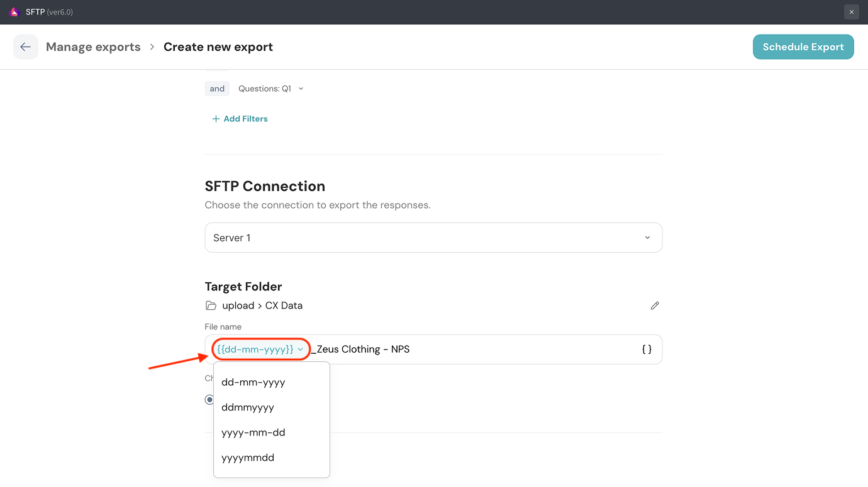Click the folder icon beside upload path
This screenshot has width=868, height=487.
click(x=211, y=306)
